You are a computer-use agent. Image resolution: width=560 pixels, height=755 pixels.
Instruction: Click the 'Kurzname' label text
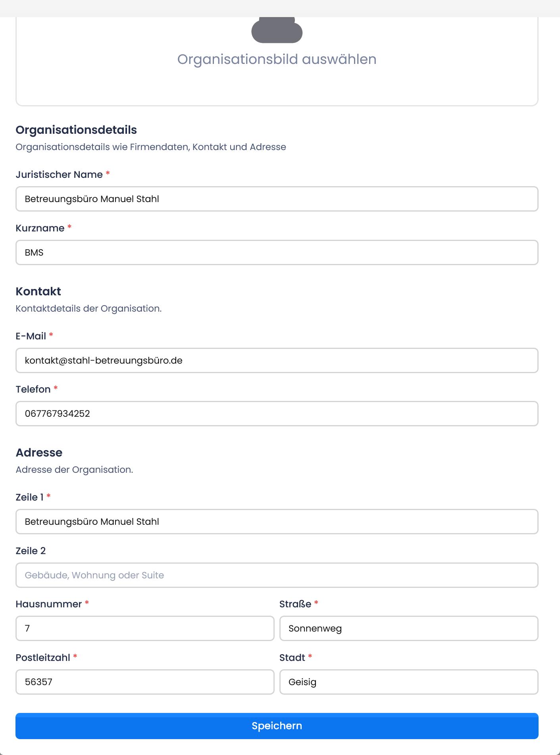pos(40,228)
